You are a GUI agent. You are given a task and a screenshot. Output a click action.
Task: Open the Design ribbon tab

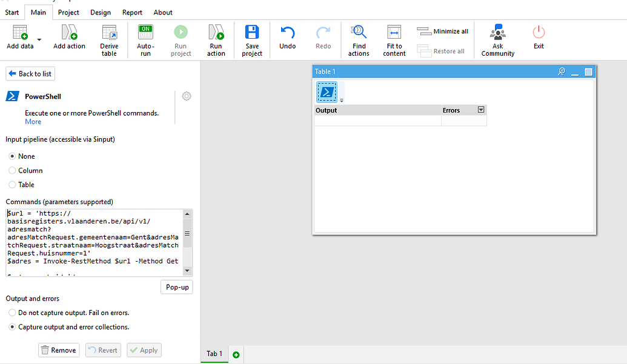101,12
